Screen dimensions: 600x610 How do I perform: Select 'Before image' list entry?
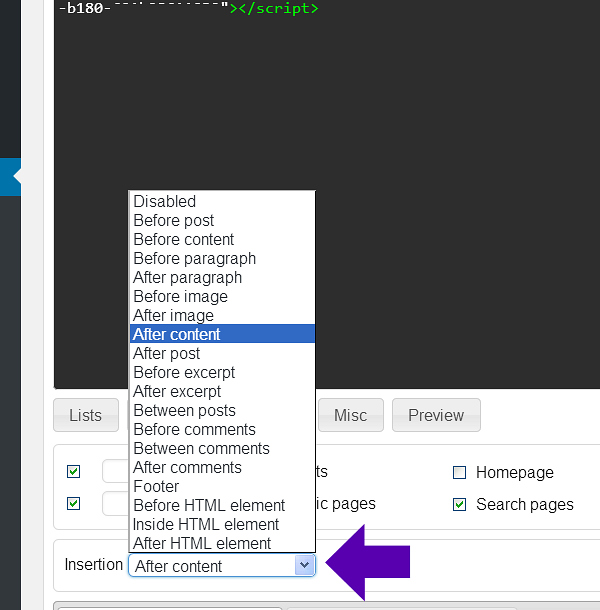tap(181, 296)
